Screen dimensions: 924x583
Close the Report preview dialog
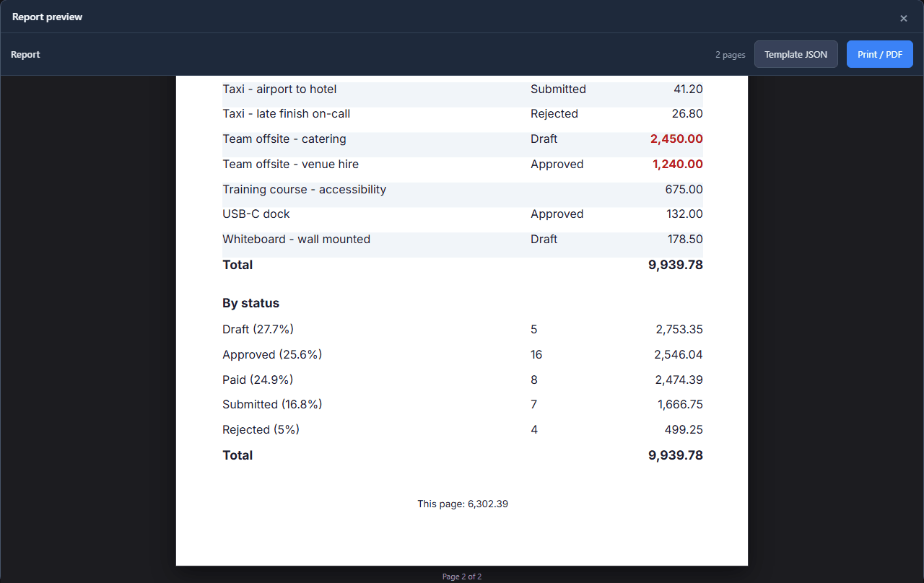903,18
